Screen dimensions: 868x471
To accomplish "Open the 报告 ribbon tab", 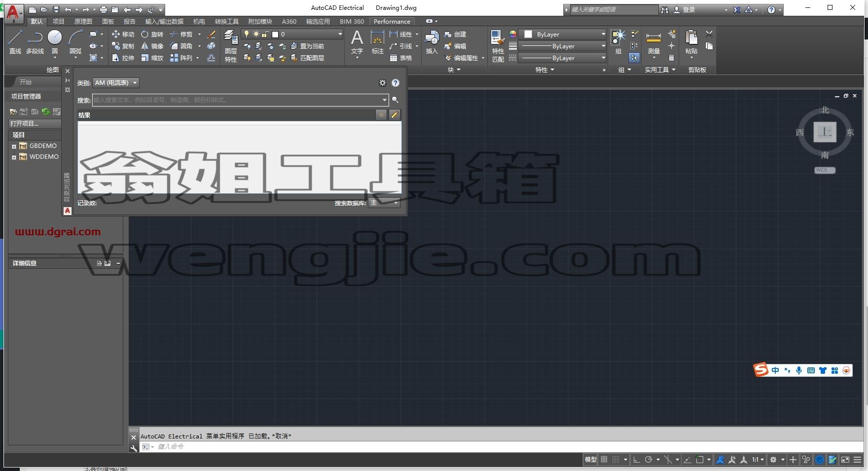I will [129, 21].
